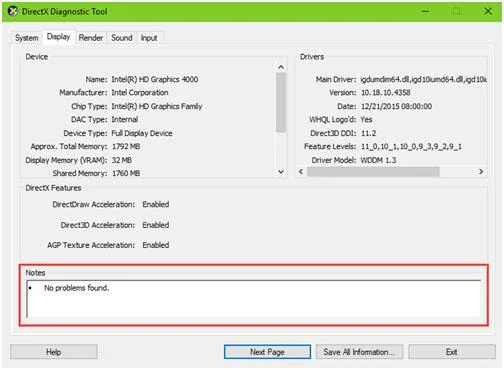The height and width of the screenshot is (370, 504).
Task: Click the DirectX Diagnostic Tool title icon
Action: point(13,11)
